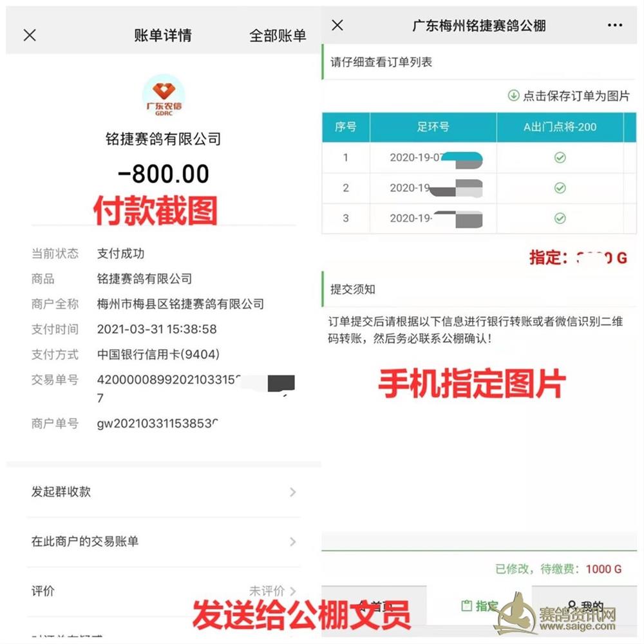Click the 足环号 column header

433,127
